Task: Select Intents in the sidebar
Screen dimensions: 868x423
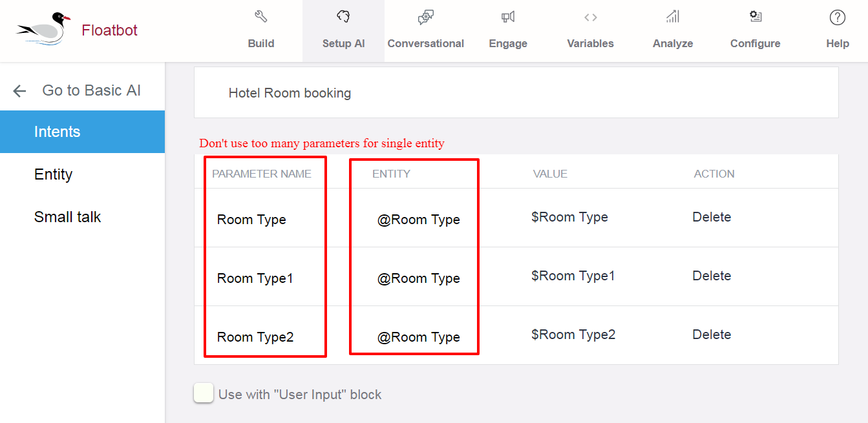Action: tap(82, 132)
